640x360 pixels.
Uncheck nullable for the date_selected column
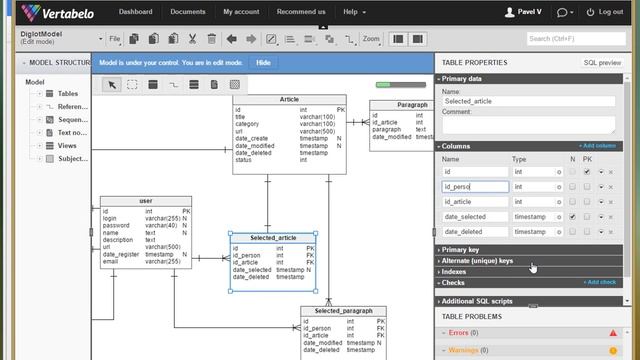572,217
